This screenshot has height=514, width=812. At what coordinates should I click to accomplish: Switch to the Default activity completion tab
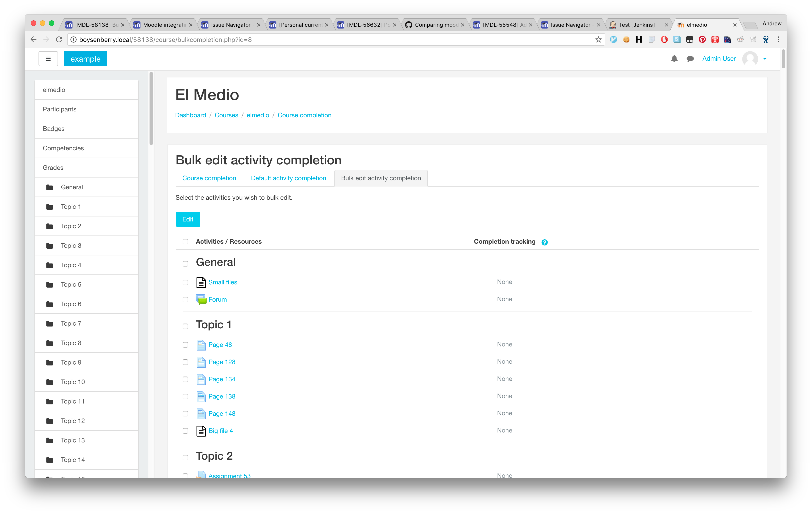pyautogui.click(x=288, y=178)
